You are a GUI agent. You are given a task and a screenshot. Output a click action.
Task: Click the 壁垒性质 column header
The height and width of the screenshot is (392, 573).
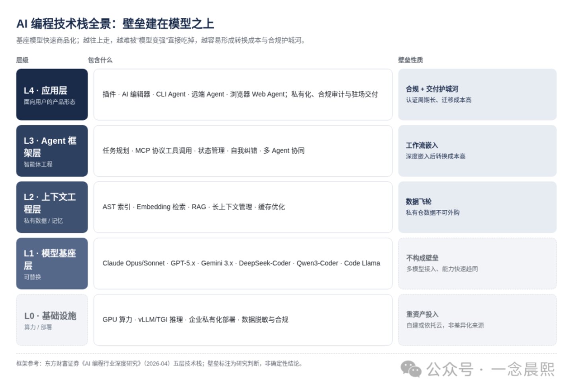point(411,60)
